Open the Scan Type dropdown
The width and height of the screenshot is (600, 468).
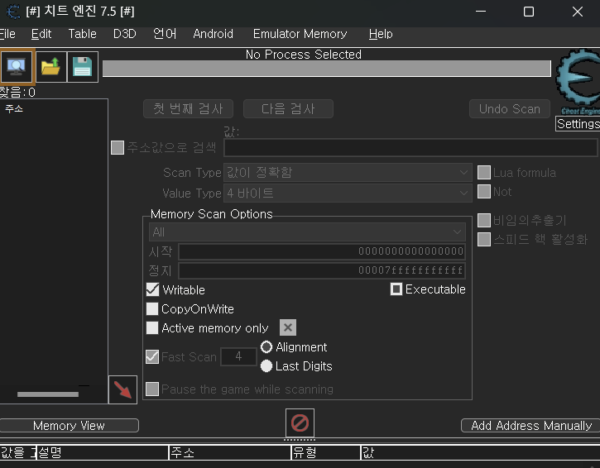[347, 173]
